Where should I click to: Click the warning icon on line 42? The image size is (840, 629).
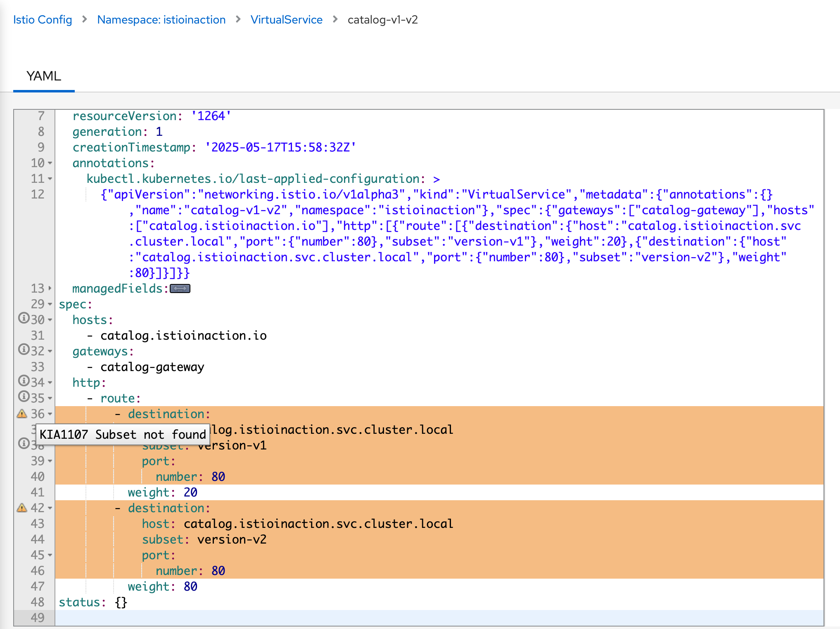[22, 508]
